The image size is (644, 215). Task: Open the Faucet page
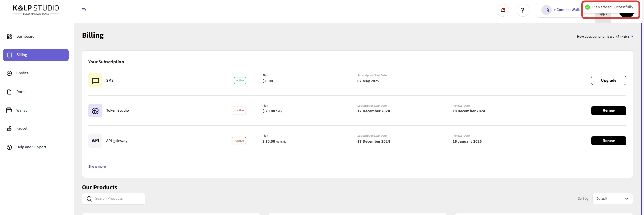pyautogui.click(x=22, y=128)
